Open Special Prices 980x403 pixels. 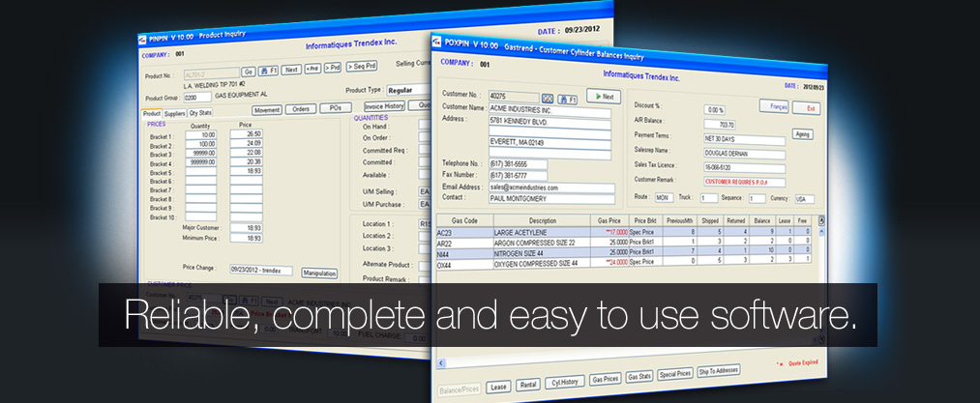675,374
